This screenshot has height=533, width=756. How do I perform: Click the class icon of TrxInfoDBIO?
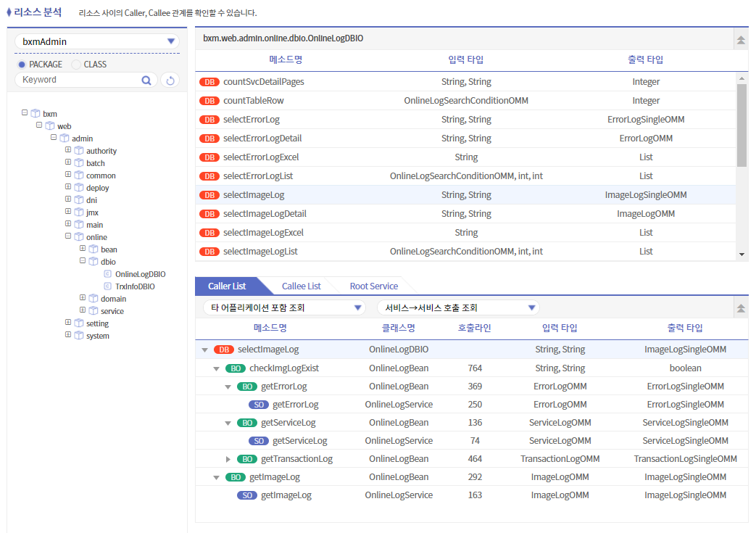(x=107, y=286)
